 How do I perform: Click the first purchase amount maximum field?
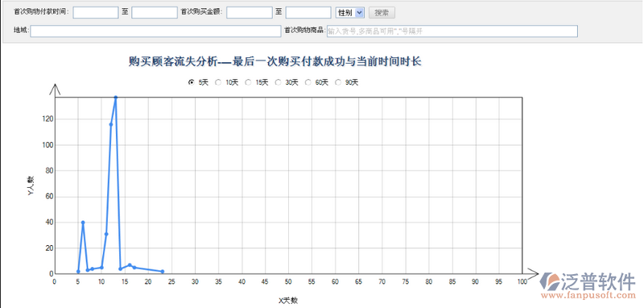pos(308,13)
